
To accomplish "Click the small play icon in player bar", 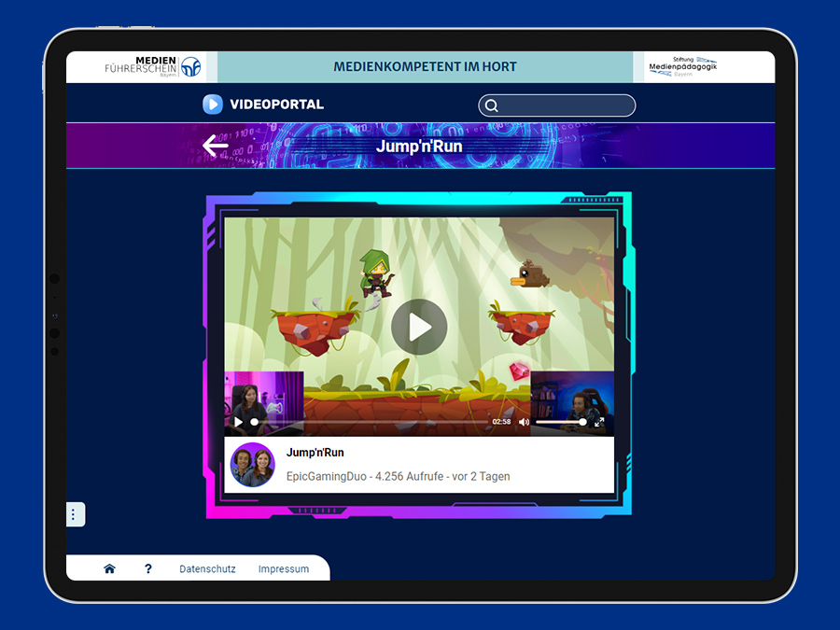I will 238,422.
